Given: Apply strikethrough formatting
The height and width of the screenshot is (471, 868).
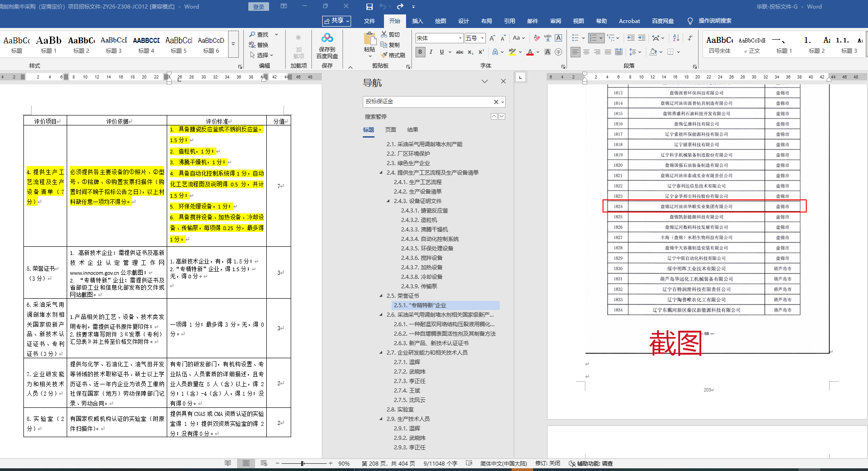Looking at the screenshot, I should click(x=459, y=52).
